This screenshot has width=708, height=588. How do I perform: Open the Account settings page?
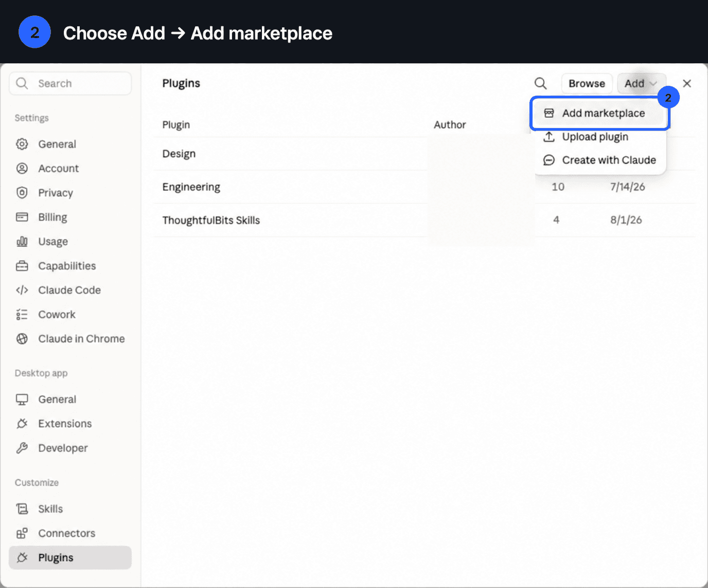pyautogui.click(x=70, y=168)
